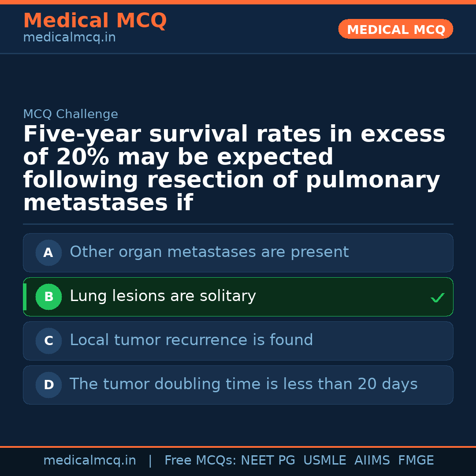Click the orange MEDICAL MCQ badge
The height and width of the screenshot is (476, 476).
pos(395,30)
